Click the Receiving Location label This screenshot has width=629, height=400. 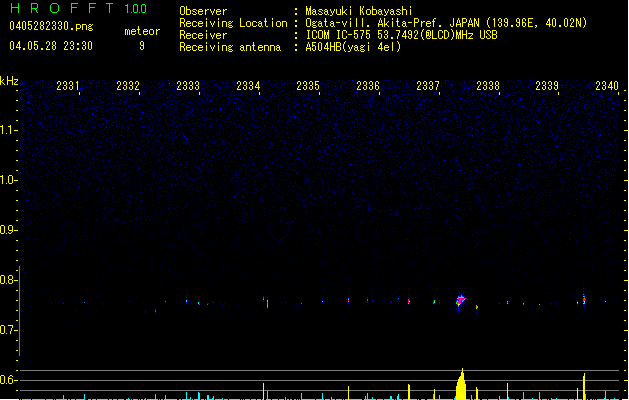tap(233, 23)
